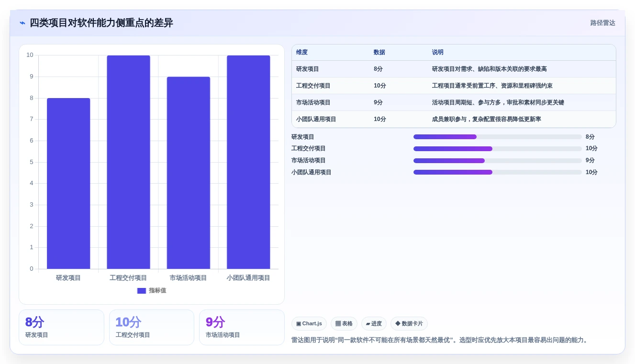Click the y-axis label 10
The height and width of the screenshot is (364, 635).
coord(30,55)
